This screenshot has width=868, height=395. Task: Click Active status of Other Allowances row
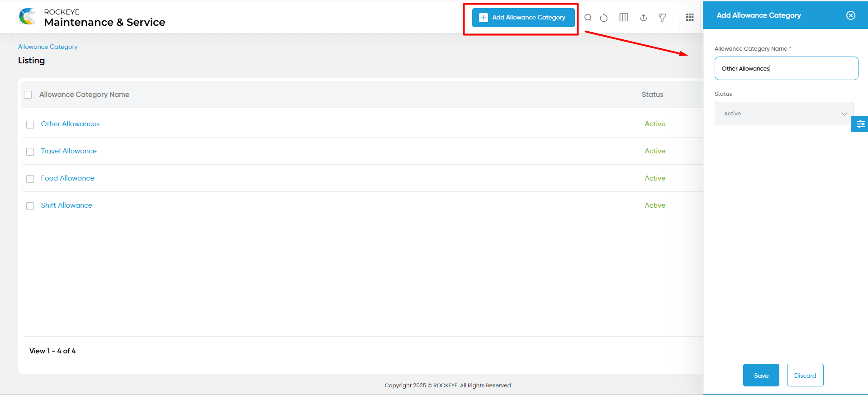pyautogui.click(x=655, y=124)
